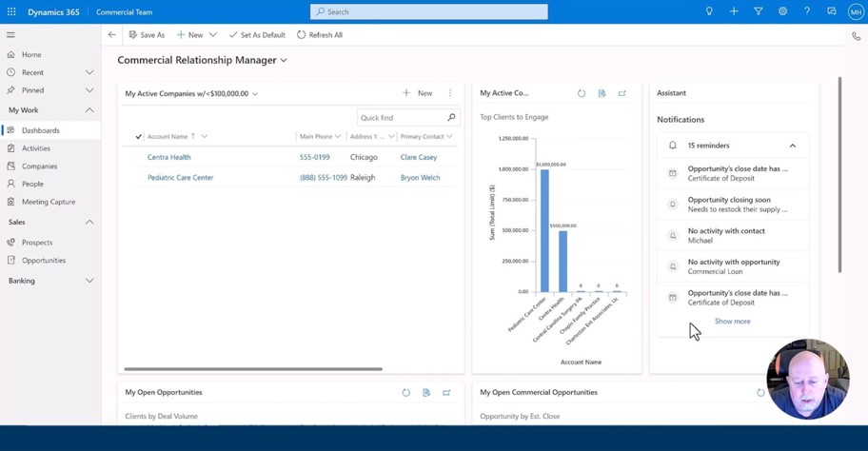Toggle the left navigation hamburger menu
Image resolution: width=868 pixels, height=451 pixels.
[x=10, y=35]
